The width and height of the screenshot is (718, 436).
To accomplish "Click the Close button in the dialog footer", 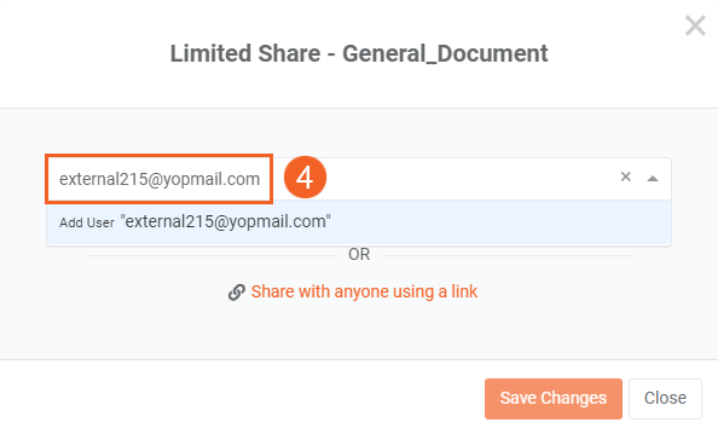I will pos(665,398).
